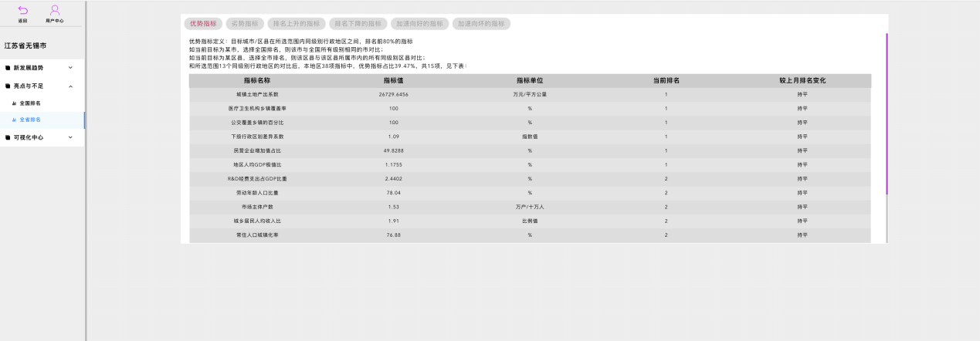Open the 用户中心 user icon
Viewport: 980px width, 341px height.
[x=55, y=10]
